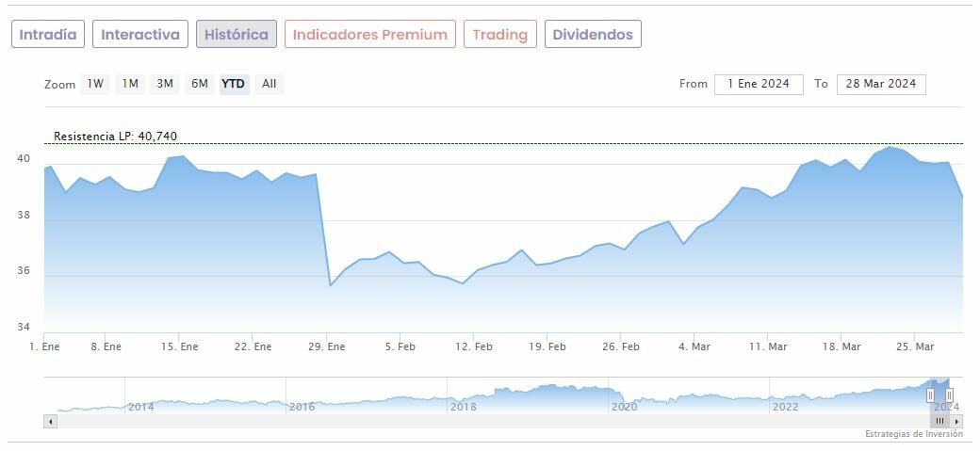Click the right range handle in navigator
Viewport: 980px width, 451px height.
click(x=949, y=395)
